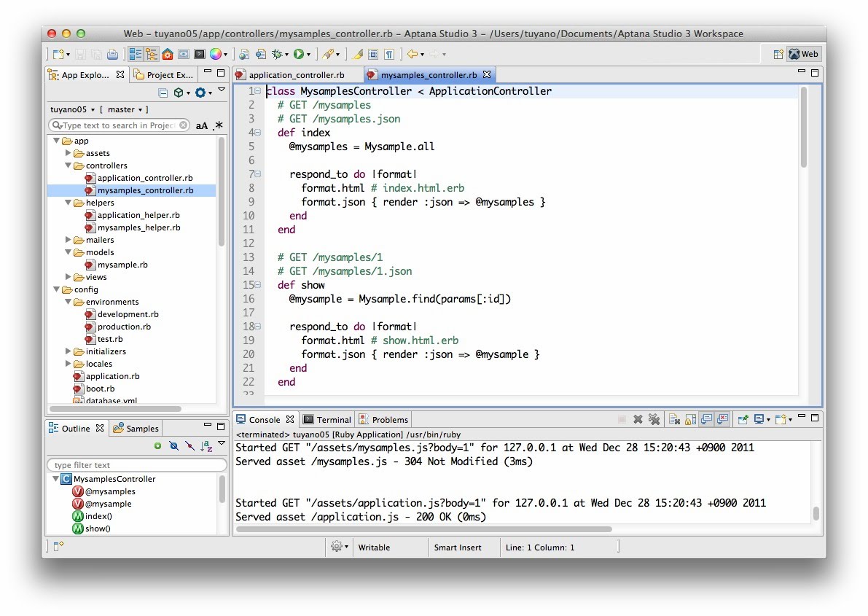Click the green Run button in the toolbar

298,54
